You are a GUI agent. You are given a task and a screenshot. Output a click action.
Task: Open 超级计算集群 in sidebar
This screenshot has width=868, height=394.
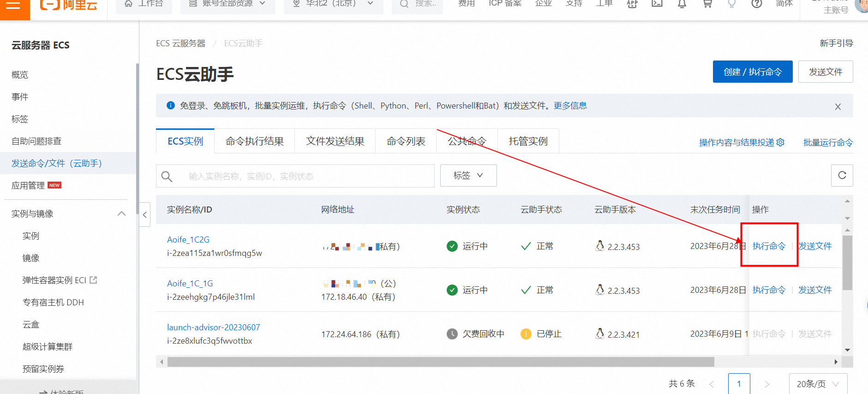pos(48,347)
